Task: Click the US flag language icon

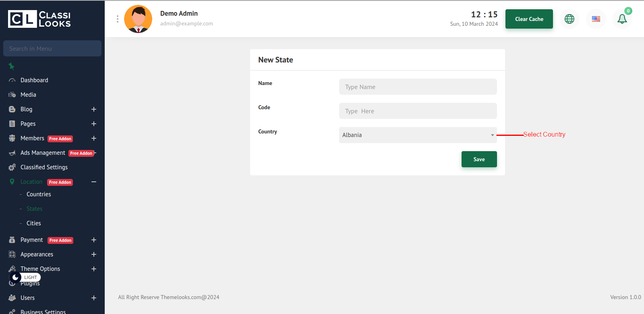Action: [x=596, y=19]
